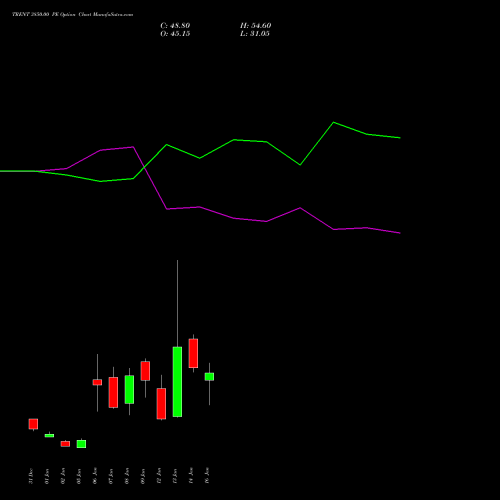Click the low value L: 31.05
The height and width of the screenshot is (500, 500).
255,34
